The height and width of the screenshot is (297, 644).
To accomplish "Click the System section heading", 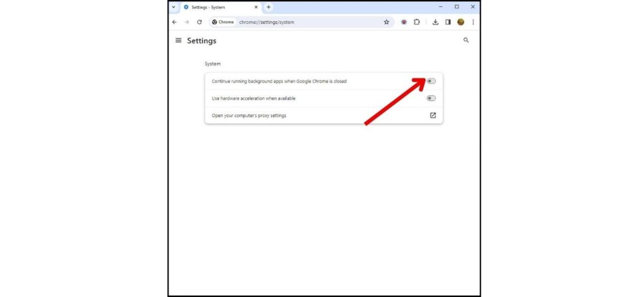I will coord(213,64).
